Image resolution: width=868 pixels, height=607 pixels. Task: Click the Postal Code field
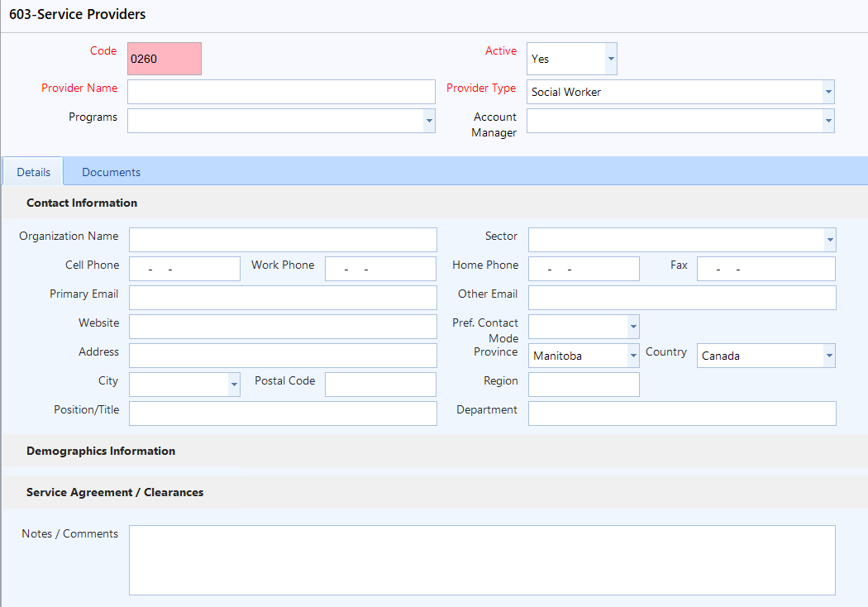pos(380,385)
